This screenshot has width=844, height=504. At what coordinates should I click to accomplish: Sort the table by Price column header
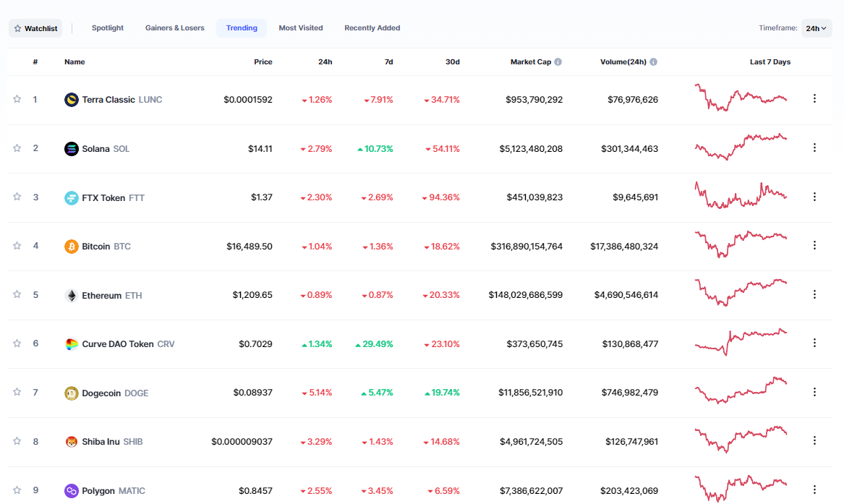coord(263,62)
